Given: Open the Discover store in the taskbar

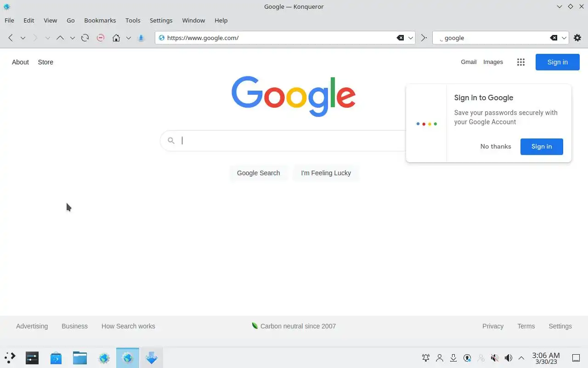Looking at the screenshot, I should (56, 357).
